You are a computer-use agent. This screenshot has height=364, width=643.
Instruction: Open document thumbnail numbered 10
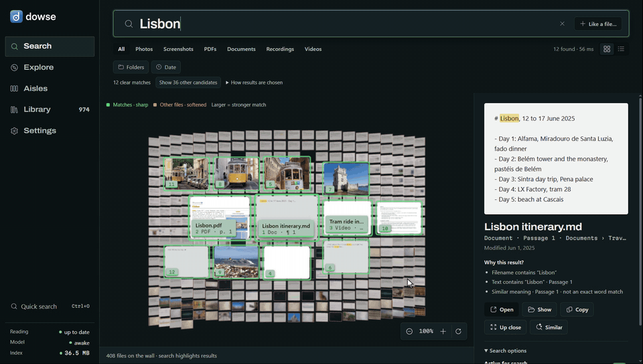399,217
